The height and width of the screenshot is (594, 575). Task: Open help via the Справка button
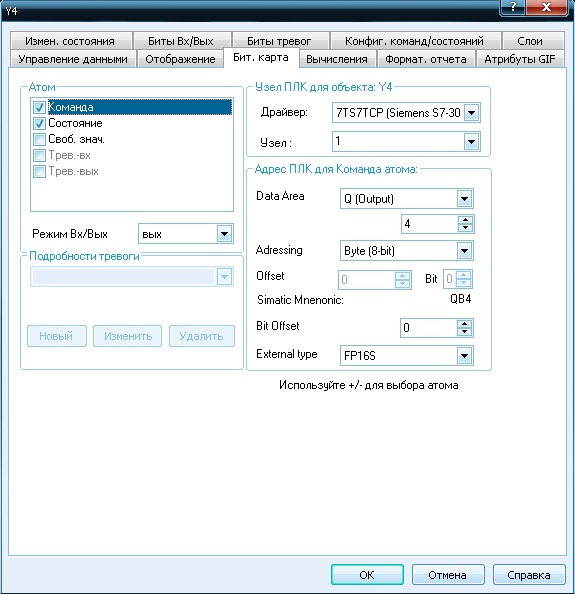coord(529,575)
